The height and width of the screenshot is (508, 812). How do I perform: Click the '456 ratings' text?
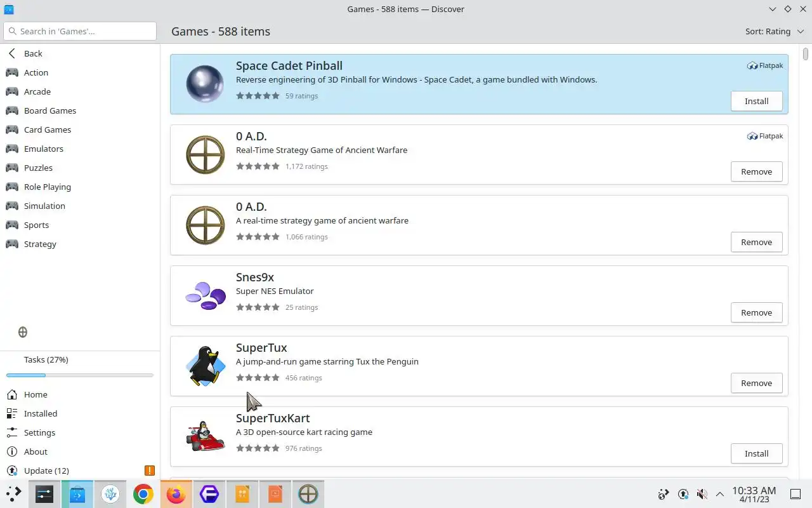click(x=304, y=378)
